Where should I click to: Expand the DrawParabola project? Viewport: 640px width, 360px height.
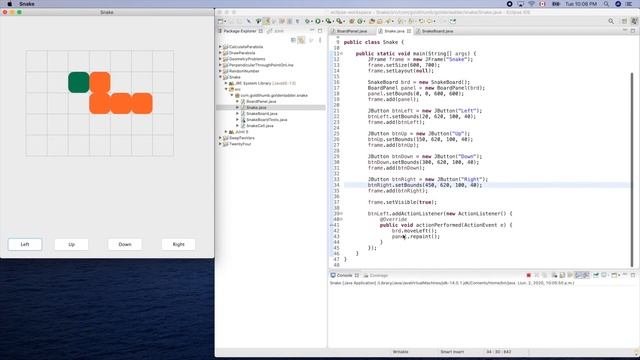[x=220, y=53]
